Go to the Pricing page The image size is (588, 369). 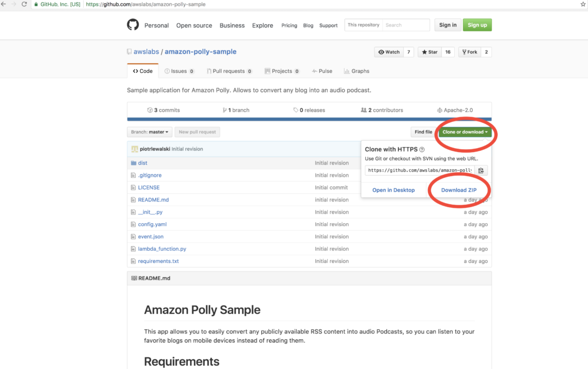point(289,25)
